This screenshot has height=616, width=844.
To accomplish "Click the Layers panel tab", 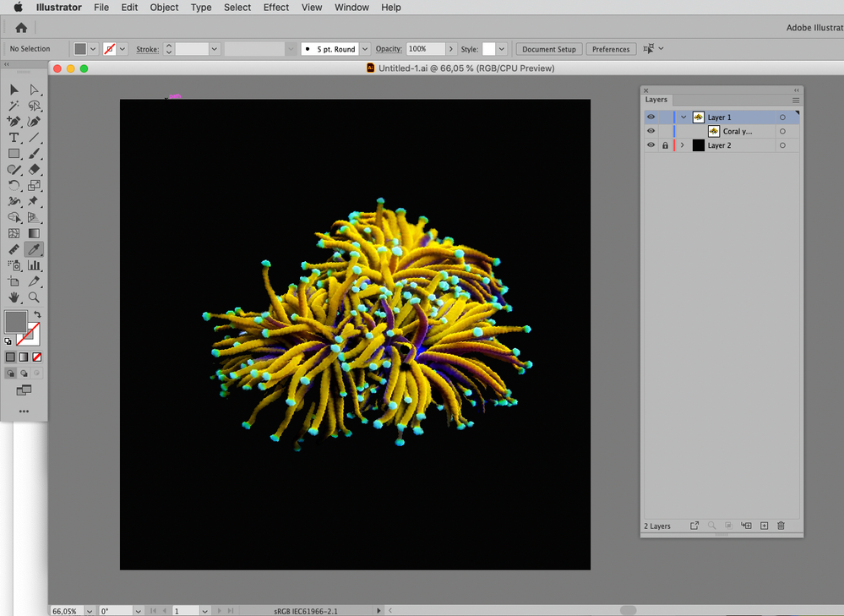I will pyautogui.click(x=656, y=100).
